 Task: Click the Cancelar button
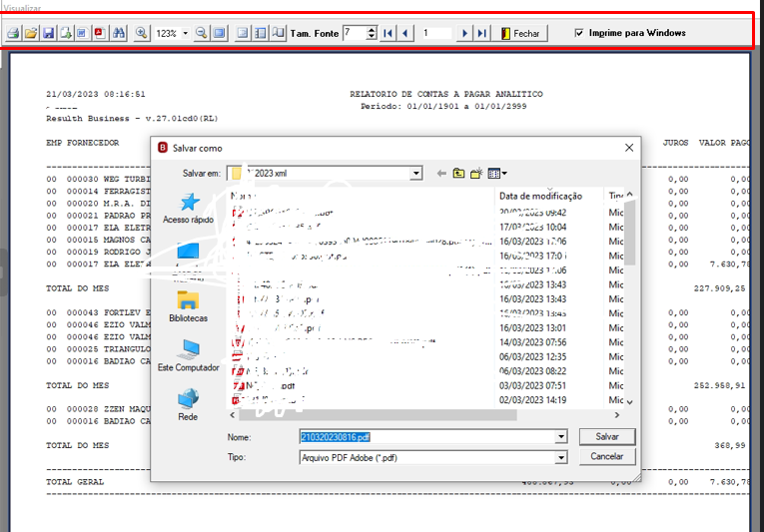pos(607,456)
